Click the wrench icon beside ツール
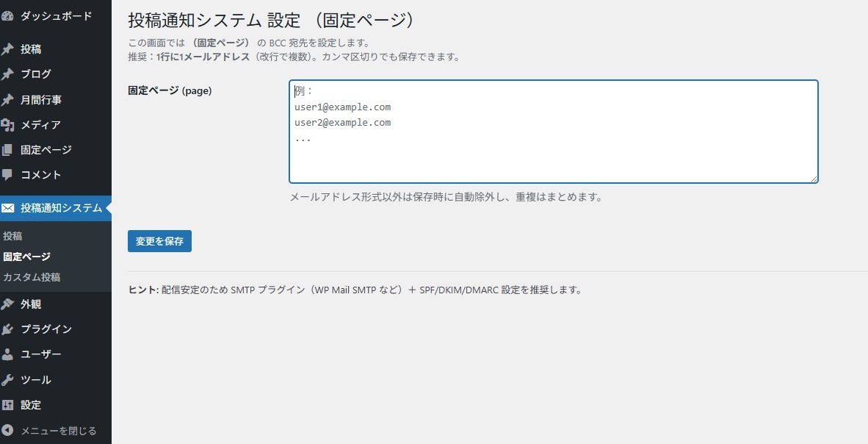Screen dimensions: 868x444 pyautogui.click(x=7, y=380)
